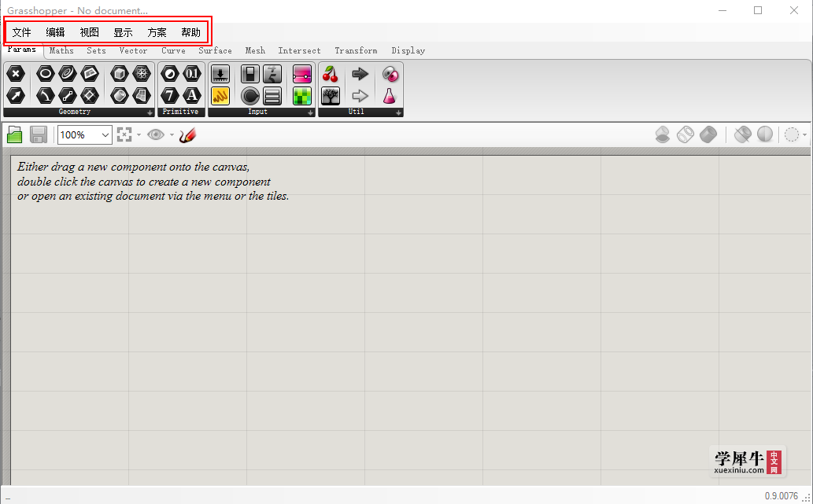Insert the Value List component
This screenshot has width=813, height=504.
coord(272,96)
